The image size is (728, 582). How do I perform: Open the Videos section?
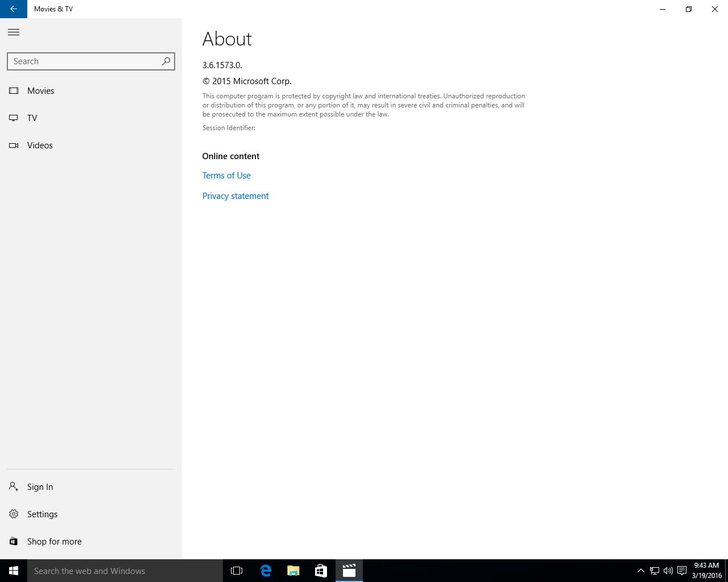91,145
